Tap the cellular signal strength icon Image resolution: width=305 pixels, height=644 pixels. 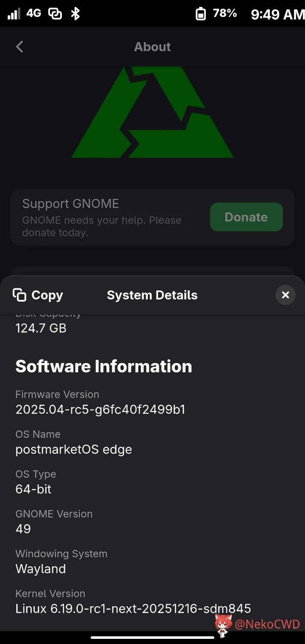tap(14, 14)
